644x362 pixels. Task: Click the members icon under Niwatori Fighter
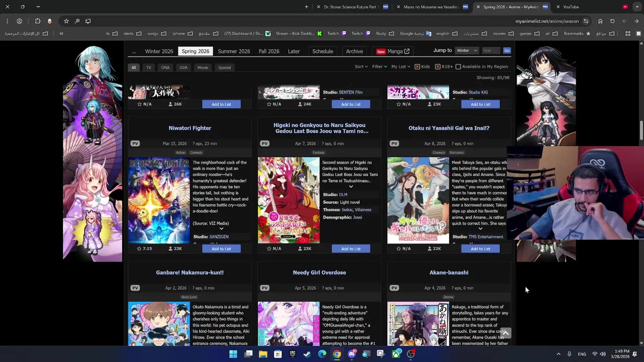click(171, 248)
